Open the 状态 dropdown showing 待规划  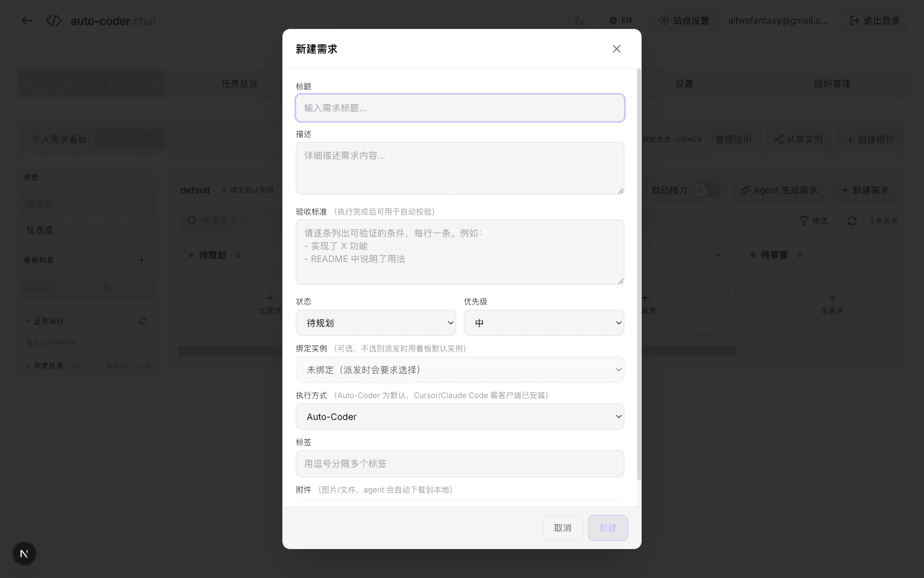376,322
